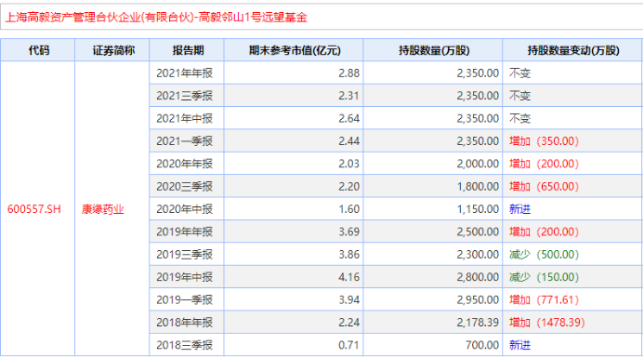Select the 2021一季报 report period cell
This screenshot has width=644, height=358.
[x=187, y=141]
